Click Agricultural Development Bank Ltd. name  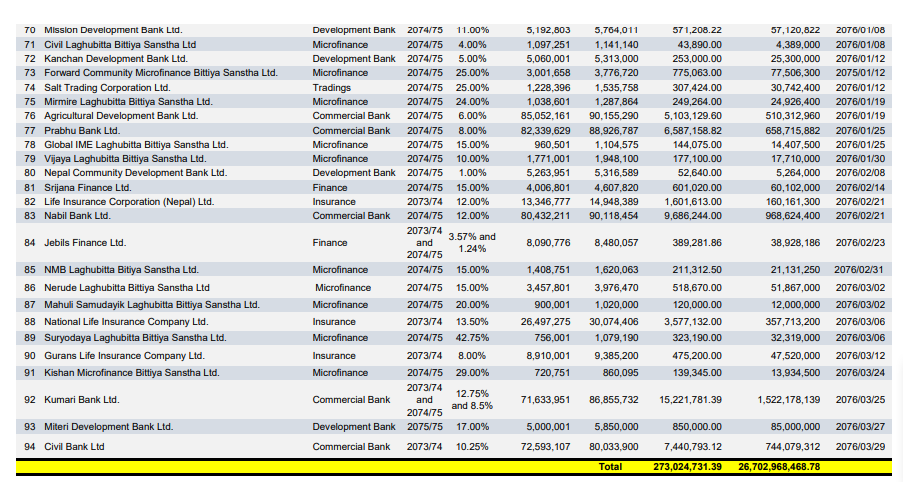pos(121,116)
